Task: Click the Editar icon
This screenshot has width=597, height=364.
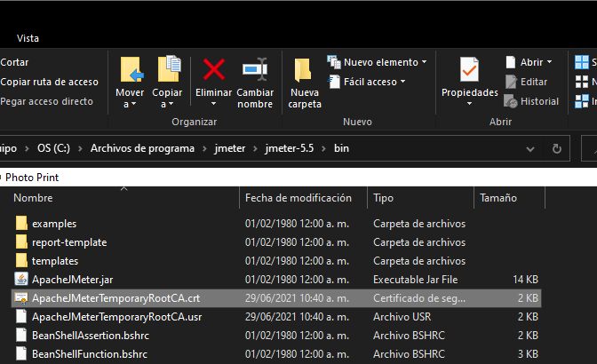Action: [511, 82]
